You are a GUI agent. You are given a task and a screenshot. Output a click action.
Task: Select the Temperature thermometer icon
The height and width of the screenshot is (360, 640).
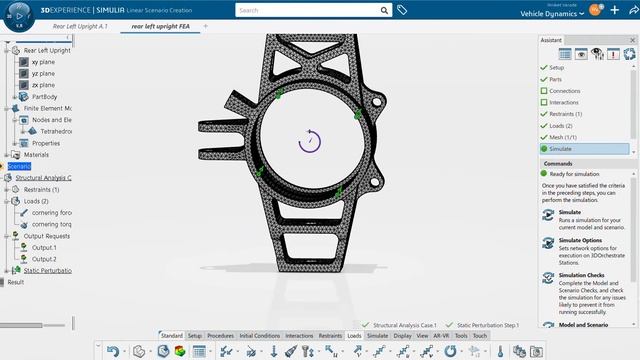[x=500, y=351]
